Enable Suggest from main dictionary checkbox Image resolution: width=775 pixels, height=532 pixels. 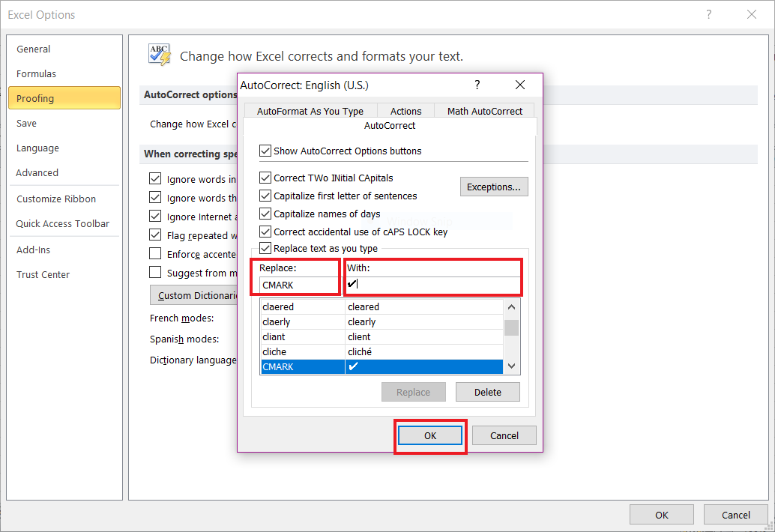(x=155, y=273)
